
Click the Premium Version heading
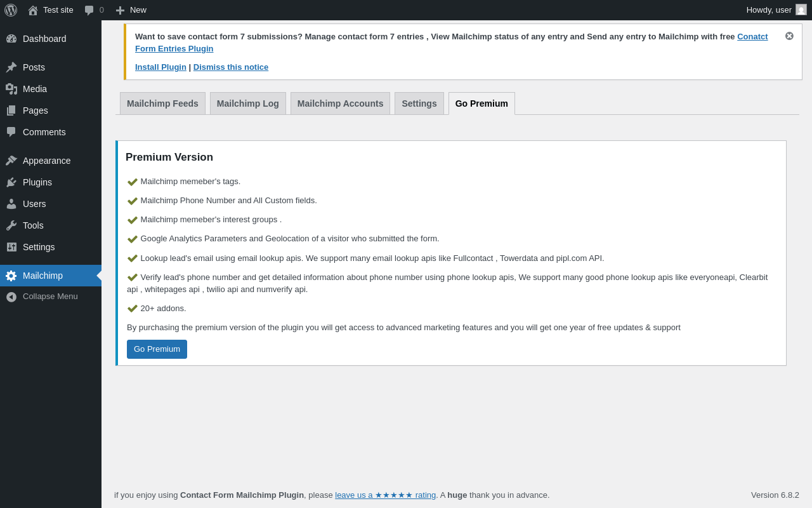coord(169,157)
